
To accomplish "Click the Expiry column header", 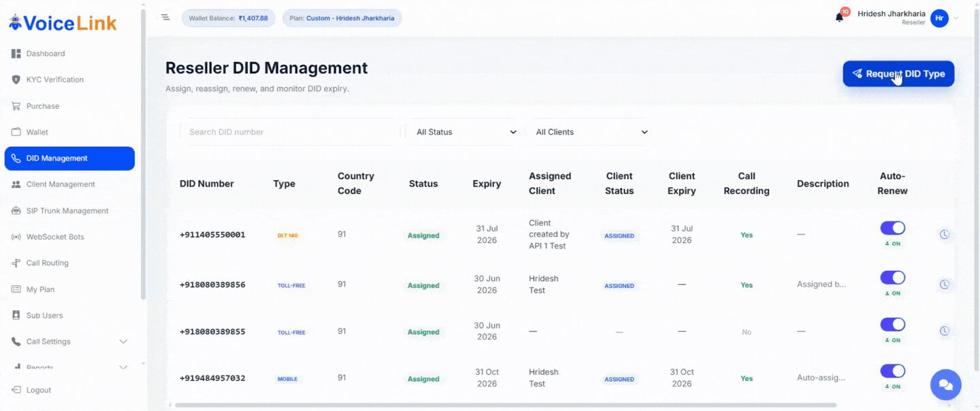I will [x=487, y=184].
